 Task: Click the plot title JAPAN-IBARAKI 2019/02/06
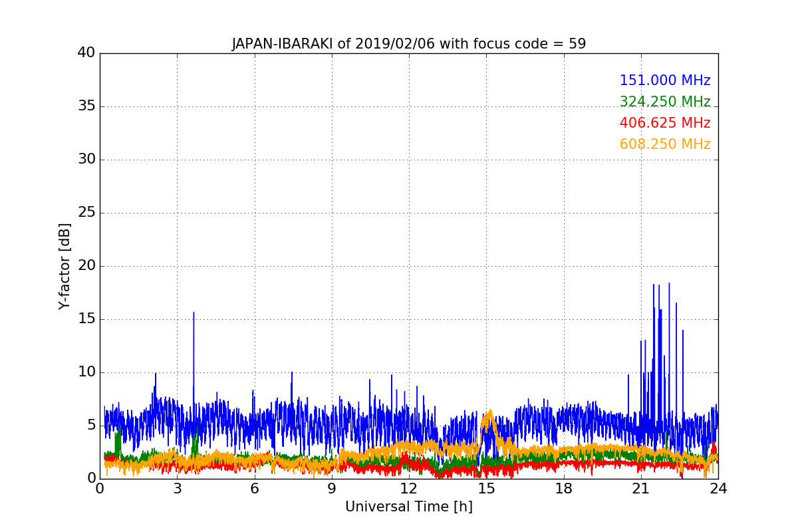(408, 44)
